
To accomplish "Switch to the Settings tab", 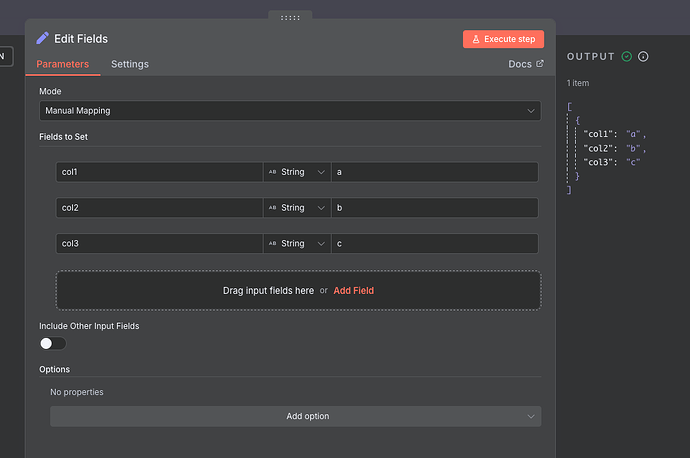I will 130,64.
